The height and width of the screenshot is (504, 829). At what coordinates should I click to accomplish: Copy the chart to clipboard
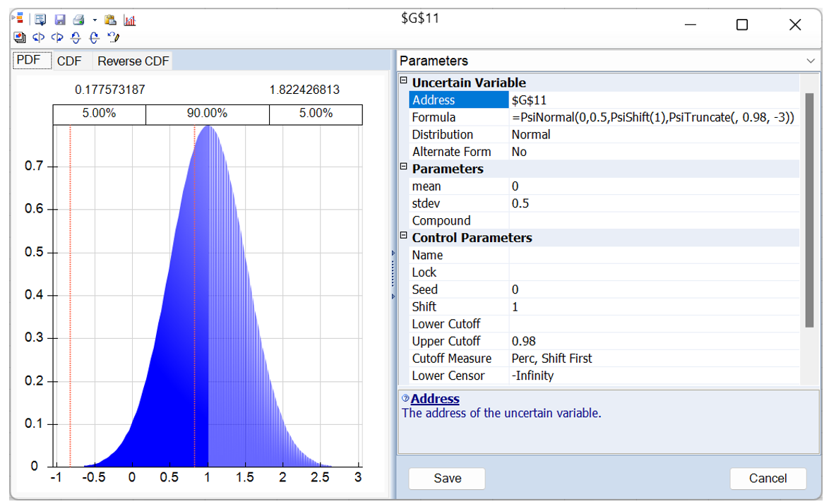coord(110,19)
